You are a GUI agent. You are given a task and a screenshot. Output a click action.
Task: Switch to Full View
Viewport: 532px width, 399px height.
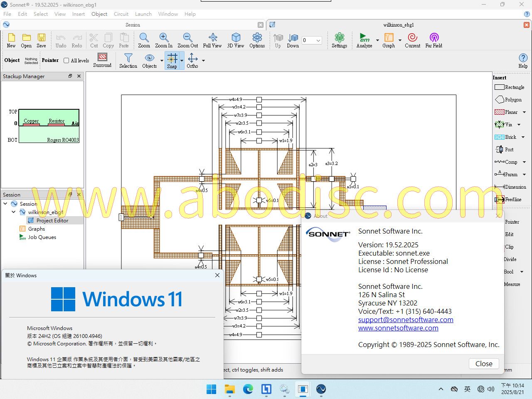(x=212, y=40)
